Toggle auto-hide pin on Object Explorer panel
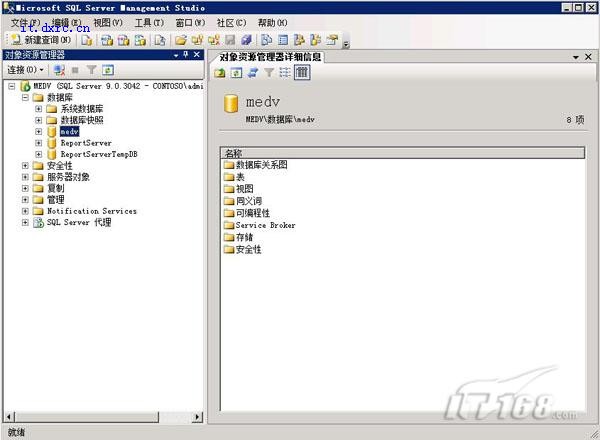The width and height of the screenshot is (600, 440). coord(185,55)
